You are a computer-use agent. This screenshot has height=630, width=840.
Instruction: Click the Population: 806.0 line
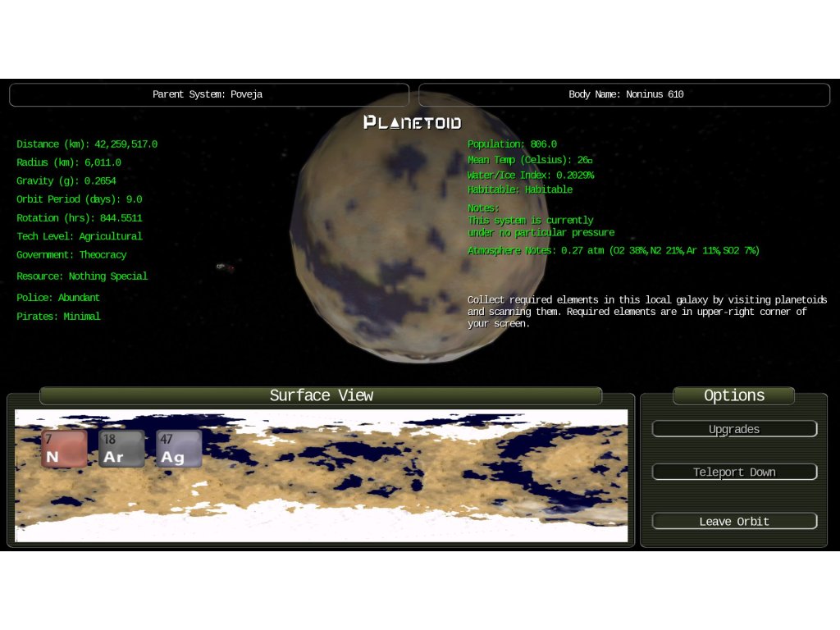click(512, 144)
